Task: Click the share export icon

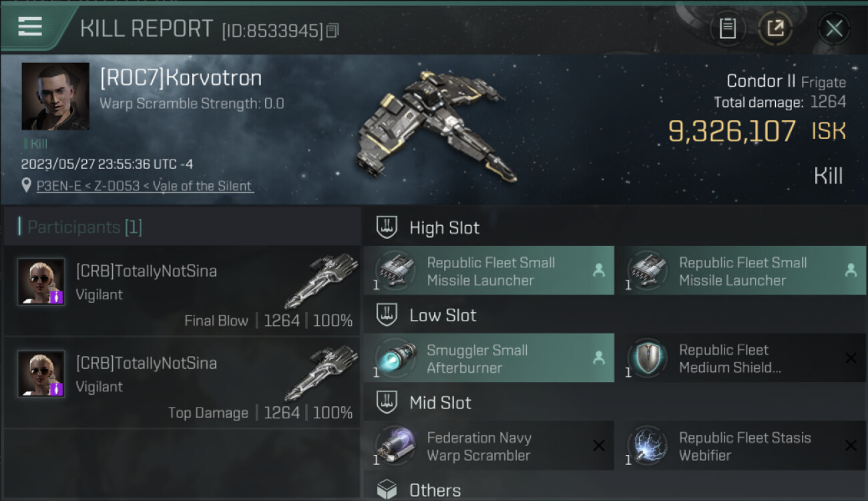Action: click(x=775, y=29)
